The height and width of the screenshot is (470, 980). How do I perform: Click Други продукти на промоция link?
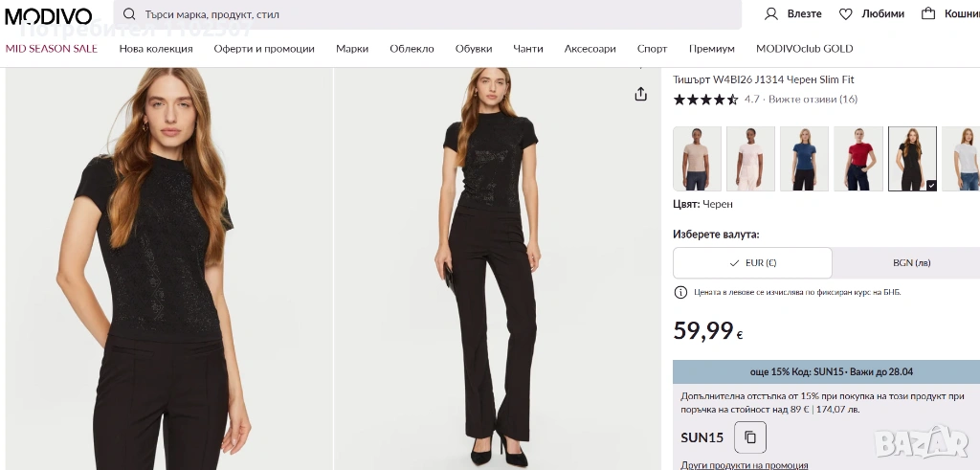(x=744, y=465)
